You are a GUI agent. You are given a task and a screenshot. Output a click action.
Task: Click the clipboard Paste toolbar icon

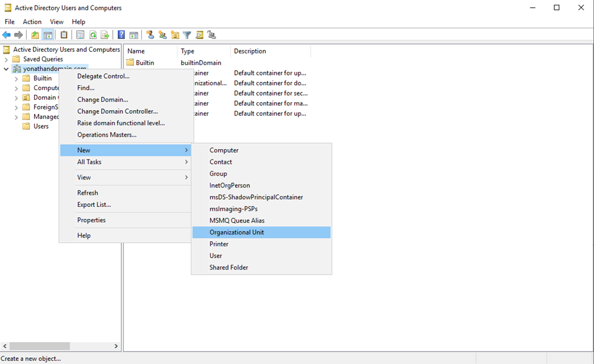click(x=64, y=35)
